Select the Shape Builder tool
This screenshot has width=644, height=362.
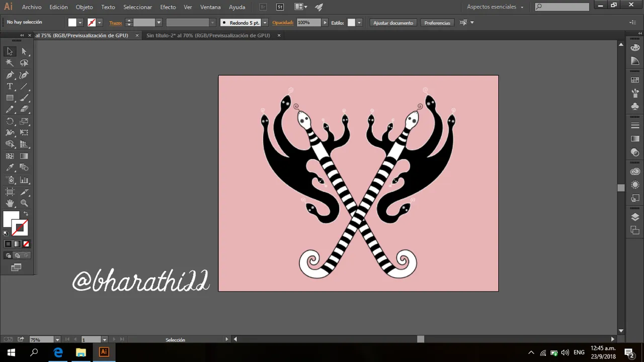10,144
